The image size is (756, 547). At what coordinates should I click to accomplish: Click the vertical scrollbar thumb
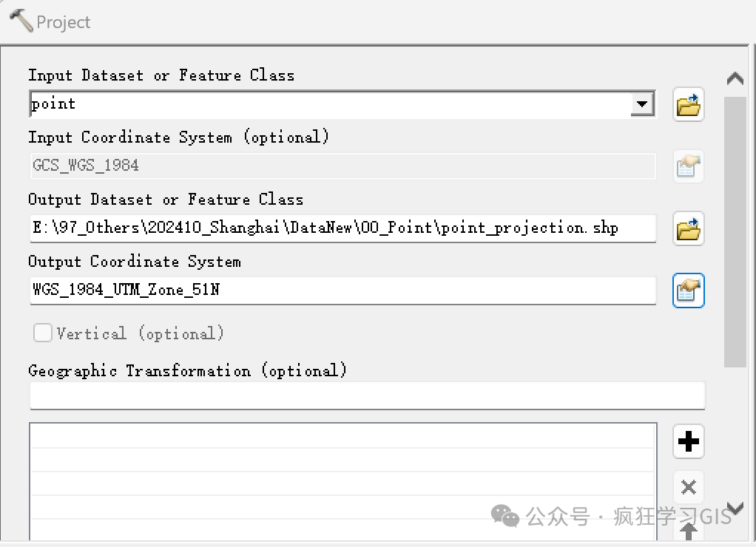tap(735, 232)
